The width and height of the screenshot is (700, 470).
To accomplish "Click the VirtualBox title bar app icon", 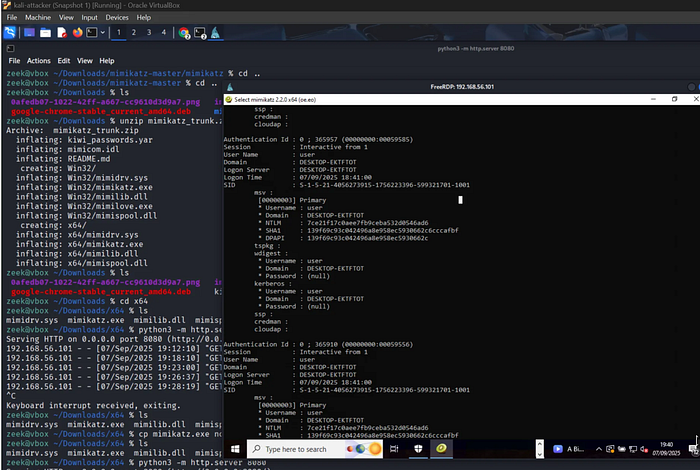I will click(6, 5).
